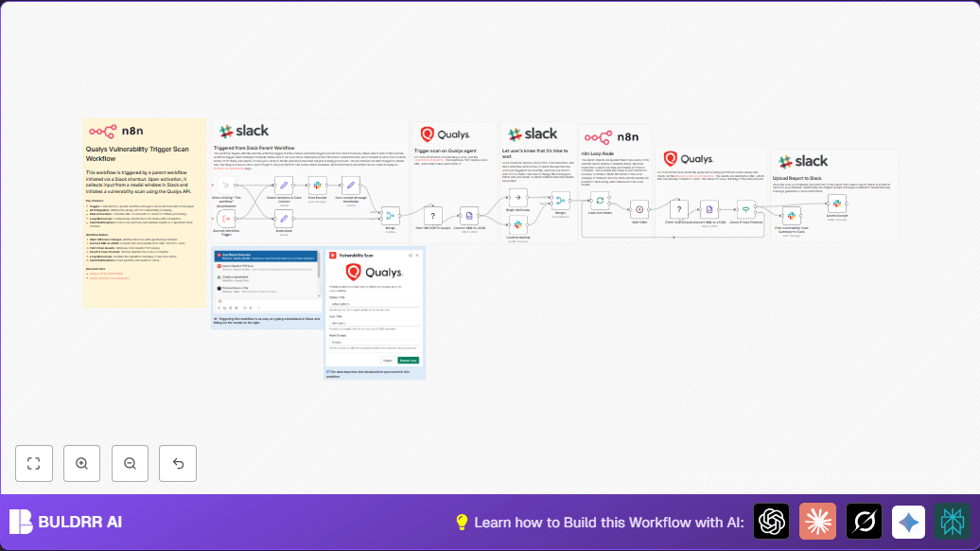The height and width of the screenshot is (551, 980).
Task: Click the 'n8n Loop Node' heading
Action: click(x=598, y=153)
